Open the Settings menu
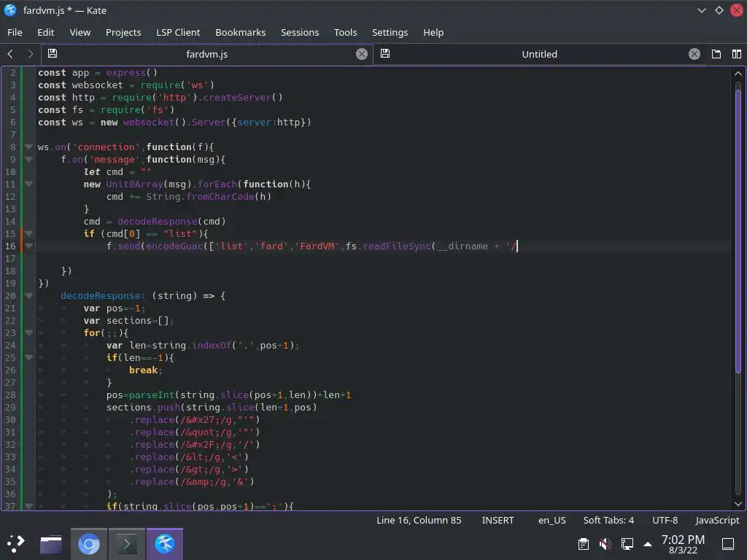The width and height of the screenshot is (747, 560). click(x=390, y=32)
